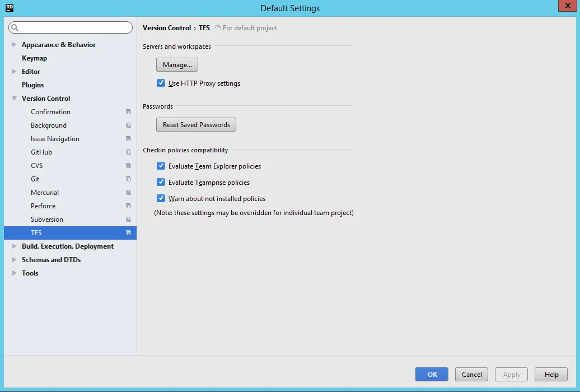The image size is (580, 392).
Task: Open Issue Navigation settings
Action: [55, 139]
